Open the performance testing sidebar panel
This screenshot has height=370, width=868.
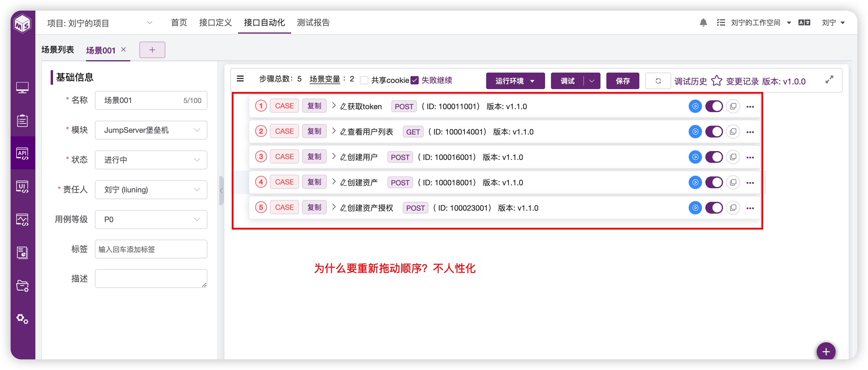pos(23,219)
